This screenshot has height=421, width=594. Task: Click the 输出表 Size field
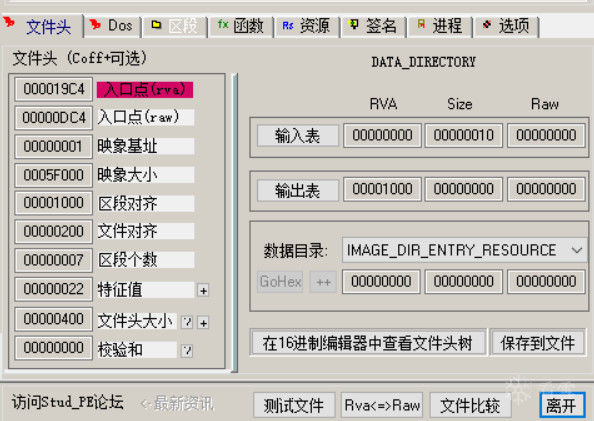[x=464, y=189]
